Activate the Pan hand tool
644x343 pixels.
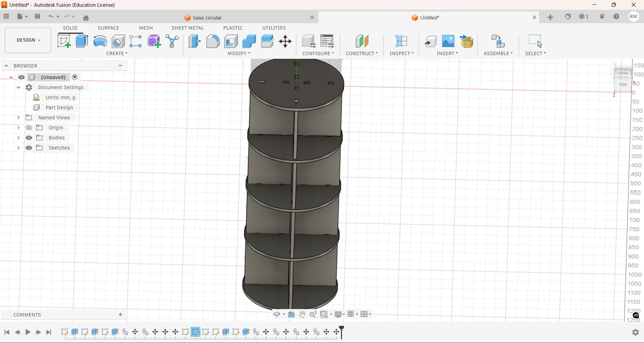pos(302,314)
